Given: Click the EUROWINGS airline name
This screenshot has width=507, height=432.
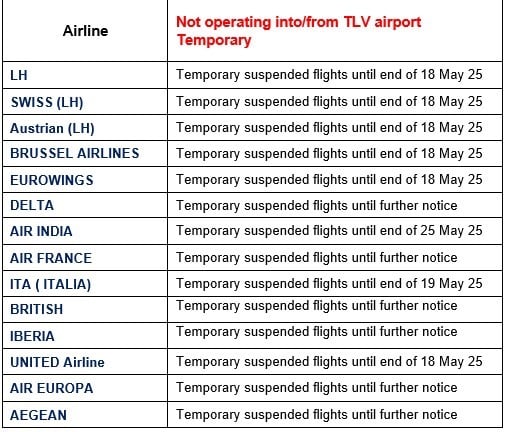Looking at the screenshot, I should (52, 180).
